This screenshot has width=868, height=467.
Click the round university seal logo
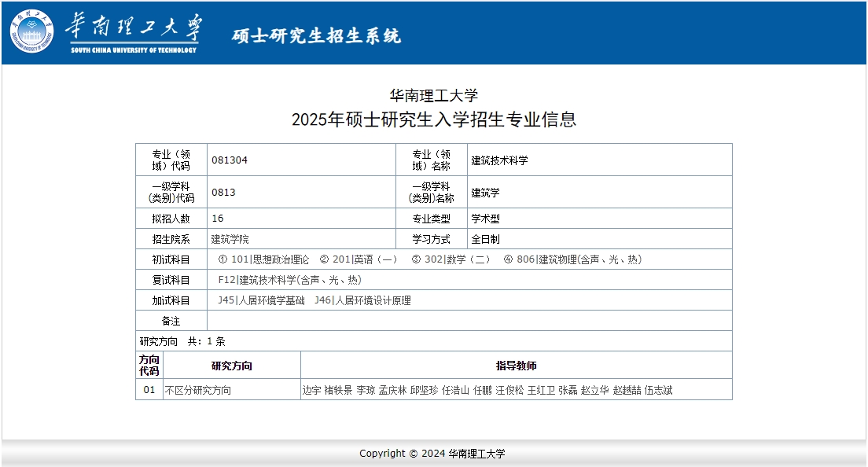[x=32, y=31]
